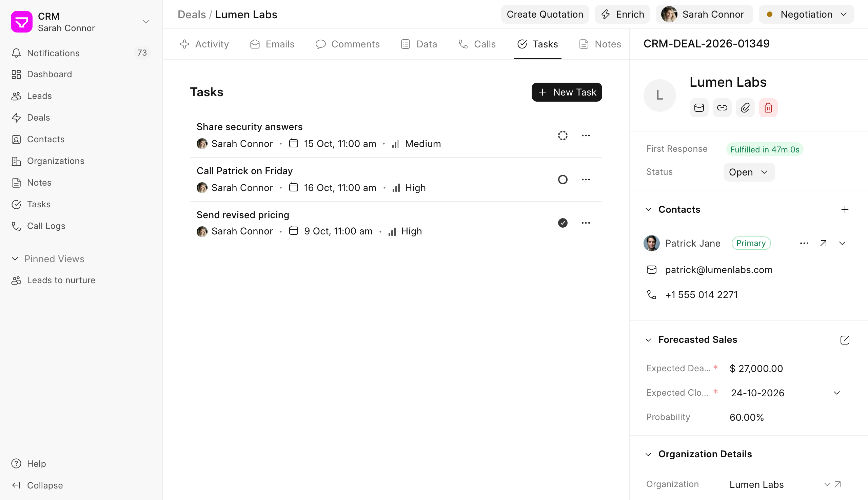Click the attachment paperclip icon

745,108
